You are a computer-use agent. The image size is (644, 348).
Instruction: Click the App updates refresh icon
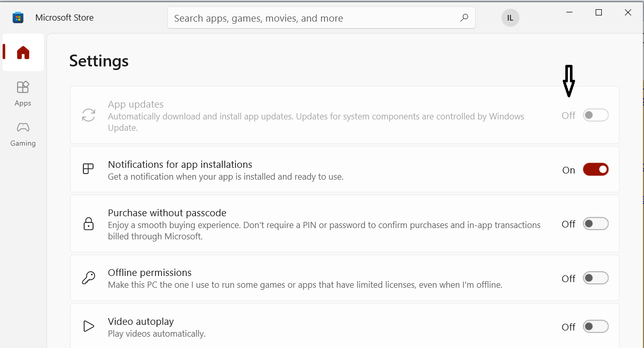click(88, 115)
